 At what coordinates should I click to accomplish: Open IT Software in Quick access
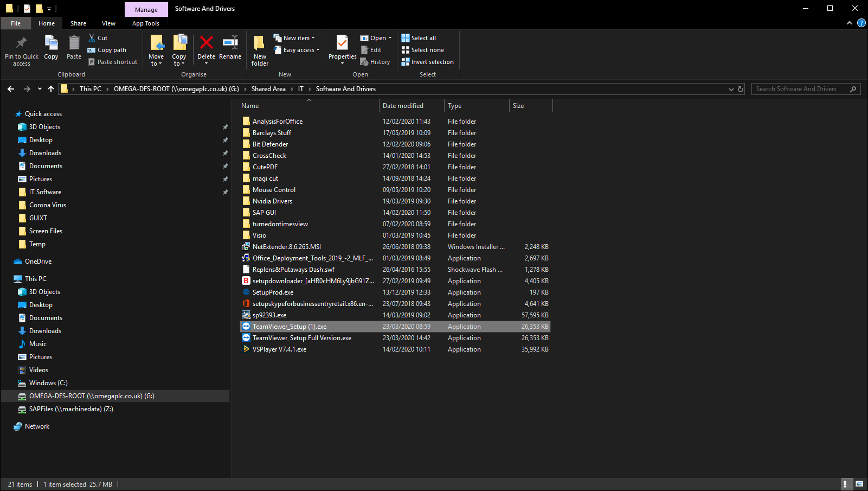[45, 192]
